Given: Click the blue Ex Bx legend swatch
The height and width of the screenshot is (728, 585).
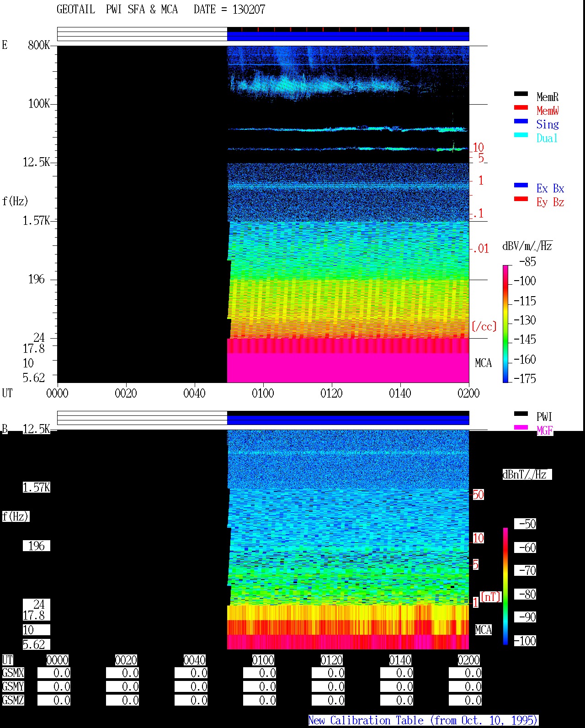Looking at the screenshot, I should pos(521,185).
